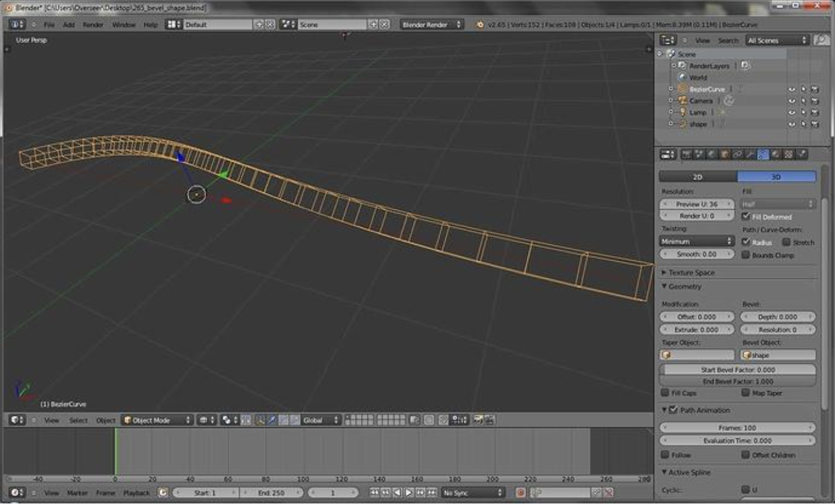The image size is (835, 504).
Task: Open the Twisting Minimum dropdown
Action: [x=697, y=241]
